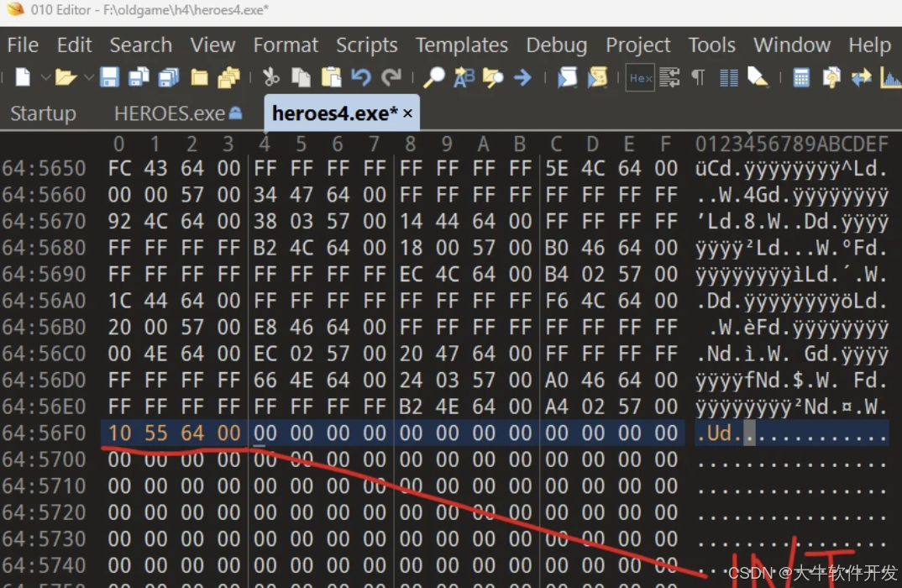Toggle the word wrap icon
Screen dimensions: 902x588
tap(669, 76)
